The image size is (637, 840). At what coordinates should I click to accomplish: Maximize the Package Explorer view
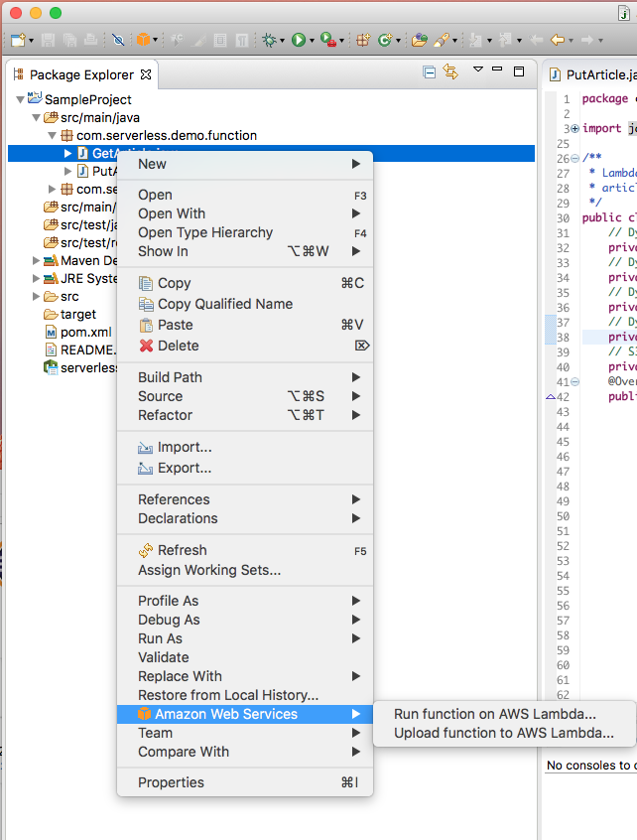pos(519,71)
